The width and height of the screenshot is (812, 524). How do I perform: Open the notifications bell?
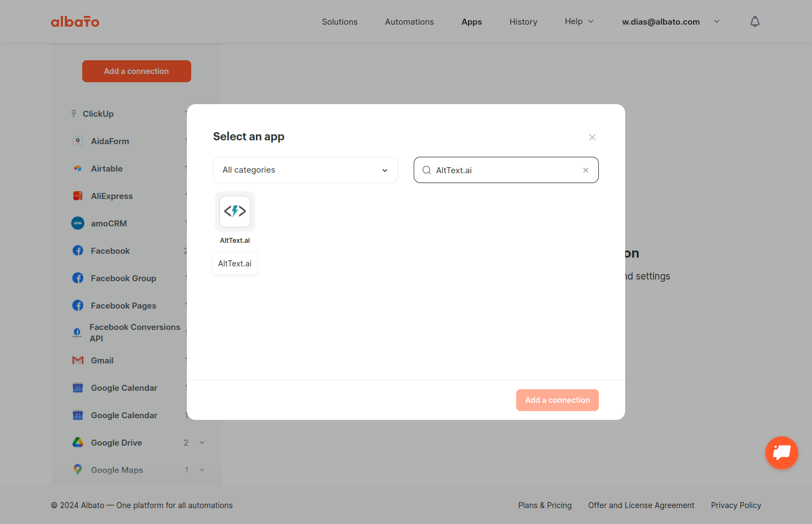coord(755,21)
